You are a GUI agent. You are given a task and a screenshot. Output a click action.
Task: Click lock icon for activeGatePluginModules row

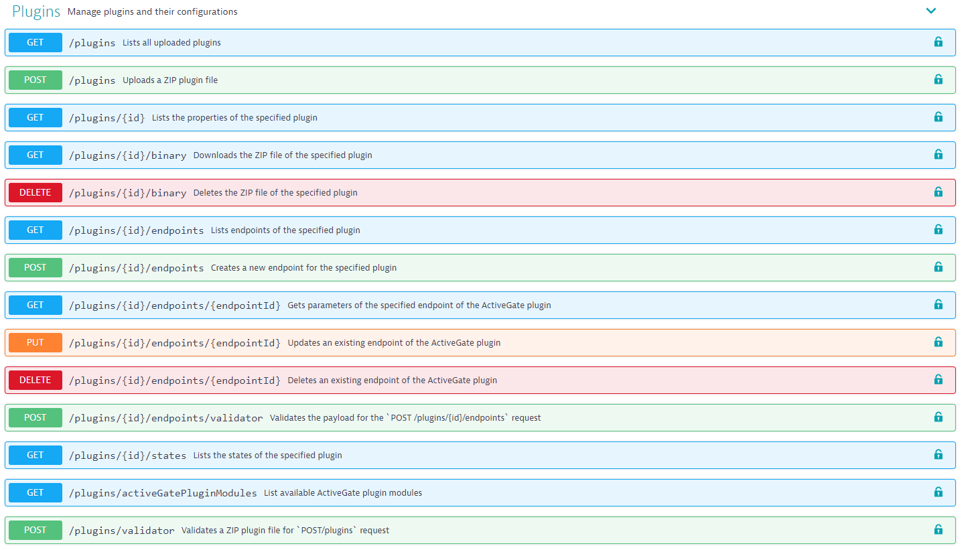(938, 492)
